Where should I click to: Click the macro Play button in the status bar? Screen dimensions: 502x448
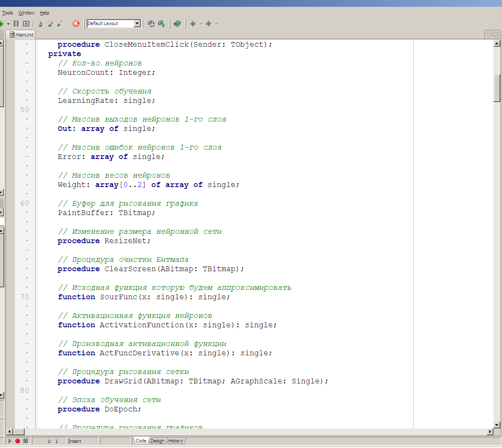pos(10,441)
